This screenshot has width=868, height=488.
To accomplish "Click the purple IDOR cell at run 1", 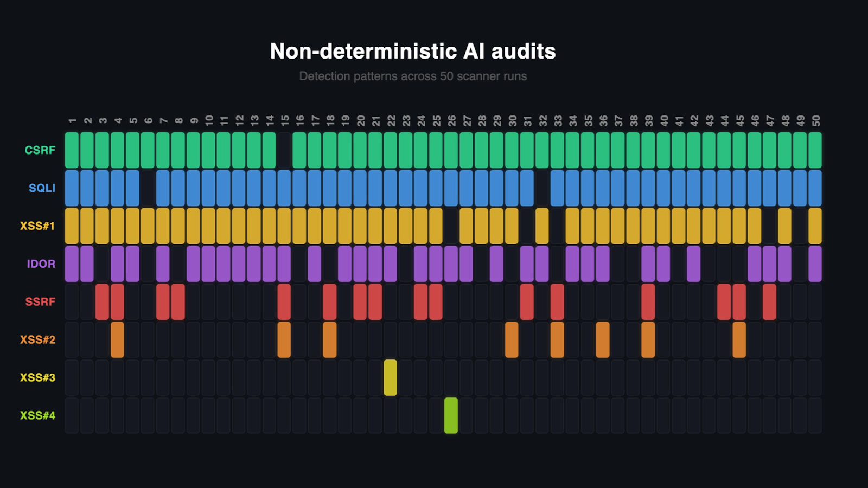I will click(x=71, y=264).
